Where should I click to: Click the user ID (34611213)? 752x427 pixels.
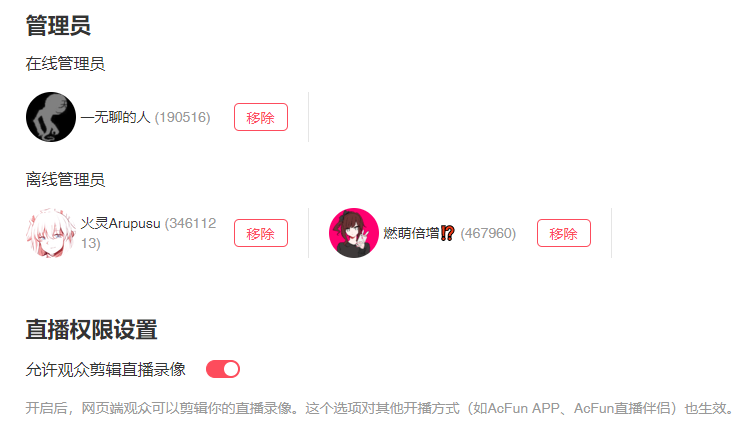coord(149,233)
